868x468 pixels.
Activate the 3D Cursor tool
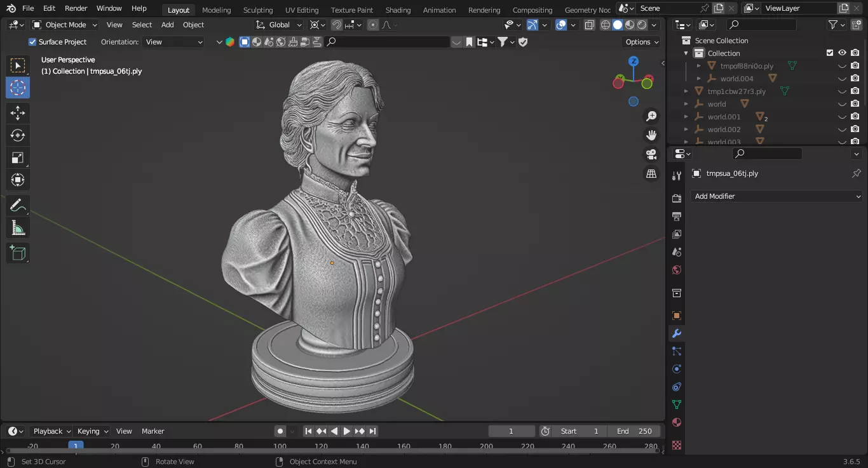[x=18, y=88]
